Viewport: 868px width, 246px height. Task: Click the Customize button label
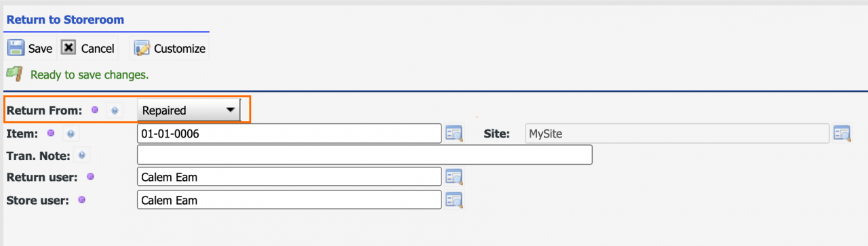pyautogui.click(x=180, y=49)
